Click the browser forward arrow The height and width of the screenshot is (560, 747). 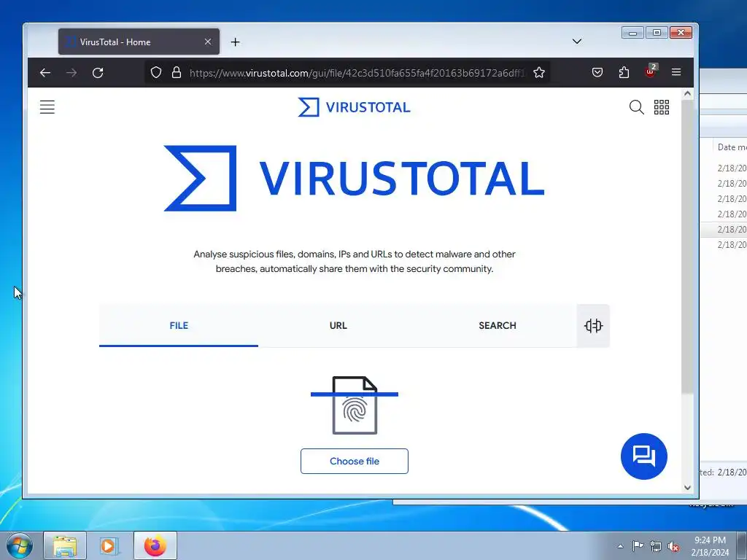click(x=71, y=72)
